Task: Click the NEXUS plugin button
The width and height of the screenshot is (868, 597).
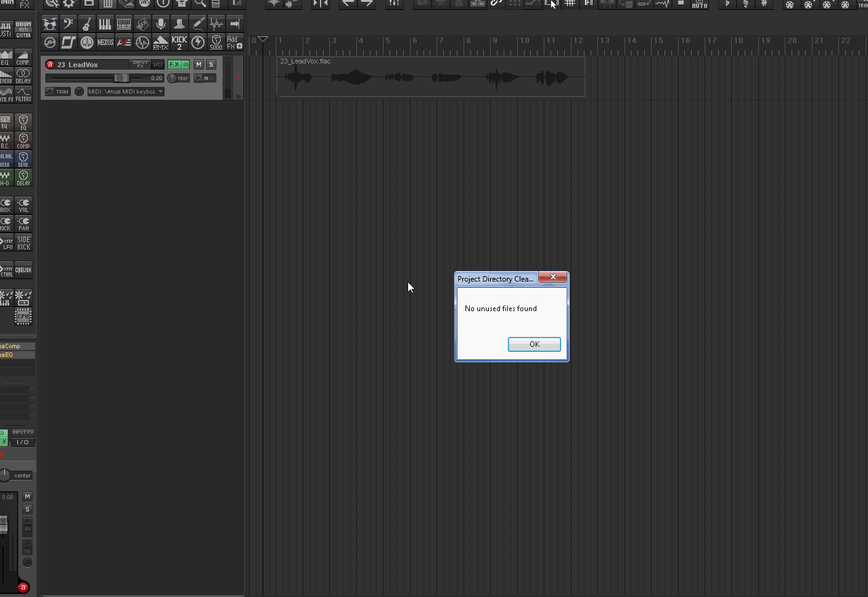Action: 105,43
